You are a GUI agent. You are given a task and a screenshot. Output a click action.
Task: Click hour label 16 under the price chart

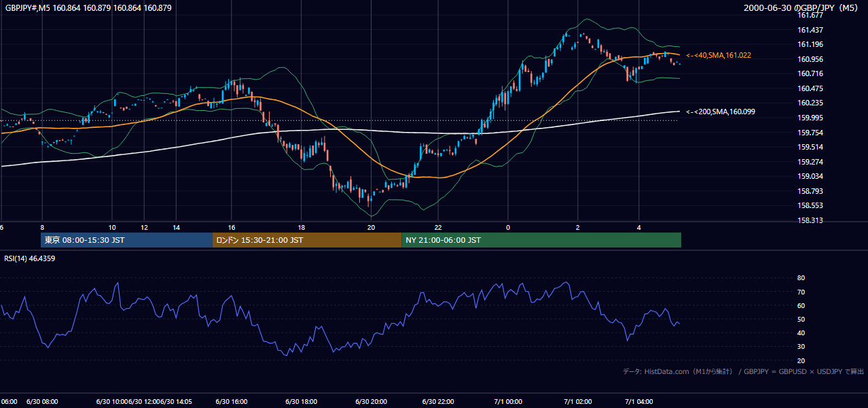tap(232, 227)
